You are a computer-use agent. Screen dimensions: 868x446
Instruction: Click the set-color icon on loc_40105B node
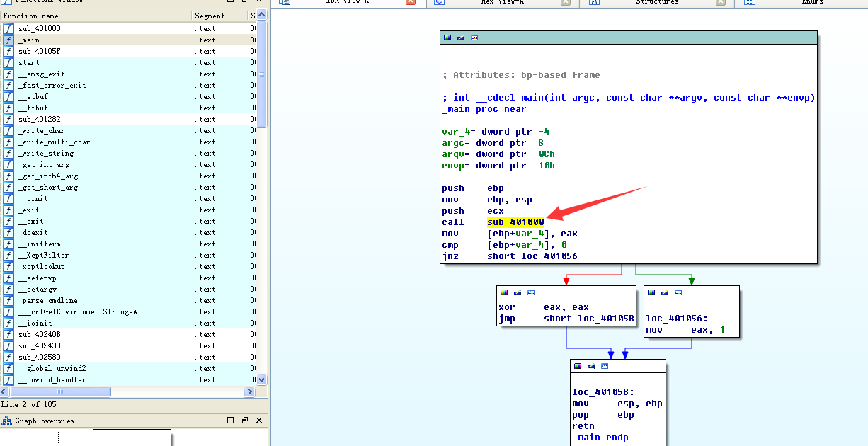pyautogui.click(x=578, y=366)
